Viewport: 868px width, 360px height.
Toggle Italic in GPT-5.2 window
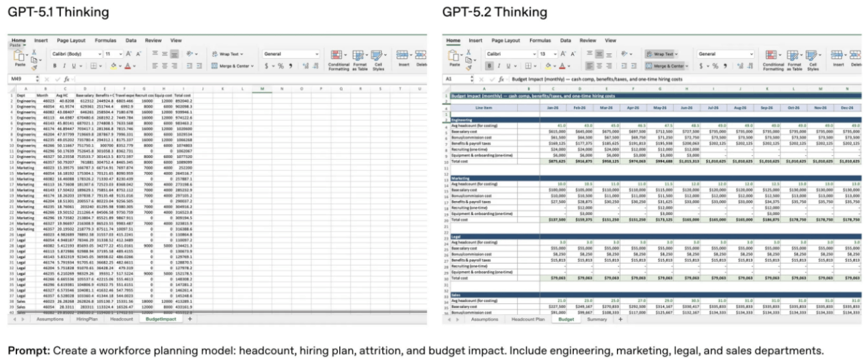coord(499,66)
